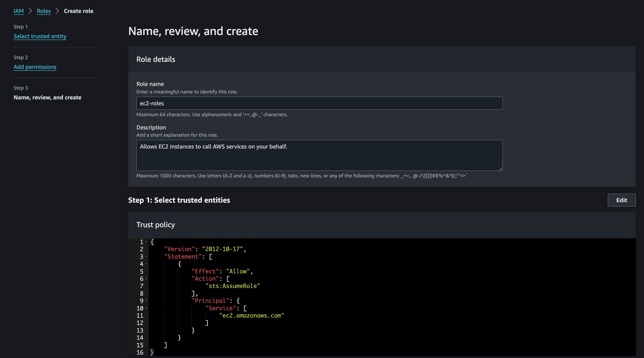
Task: Click the sts:AssumeRole string in policy
Action: coord(232,286)
